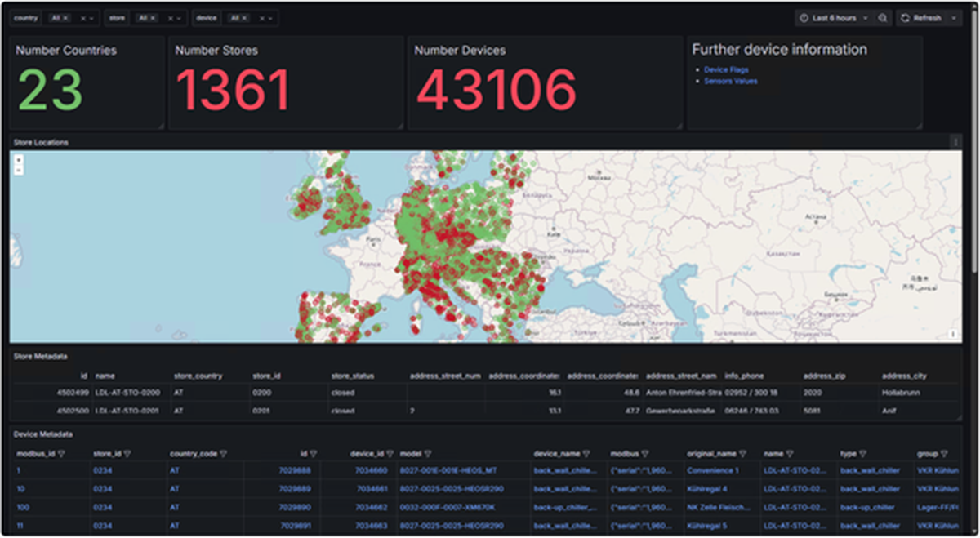Viewport: 980px width, 538px height.
Task: Click the map zoom-out minus icon
Action: click(19, 170)
